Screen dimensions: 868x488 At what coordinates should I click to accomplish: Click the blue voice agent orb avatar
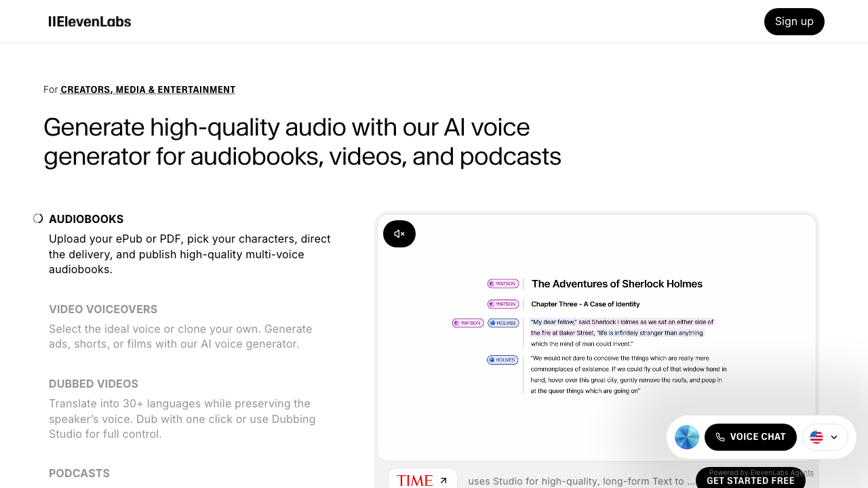coord(686,437)
